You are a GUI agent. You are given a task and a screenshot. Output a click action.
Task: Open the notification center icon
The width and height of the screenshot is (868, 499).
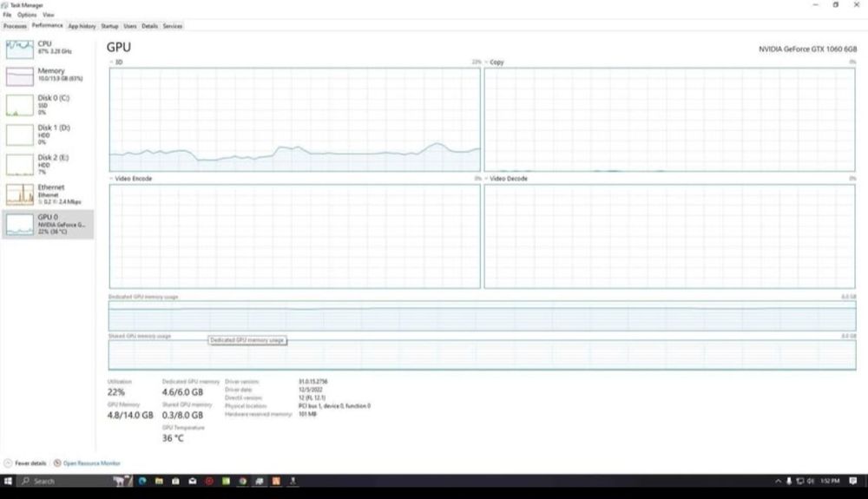coord(853,481)
